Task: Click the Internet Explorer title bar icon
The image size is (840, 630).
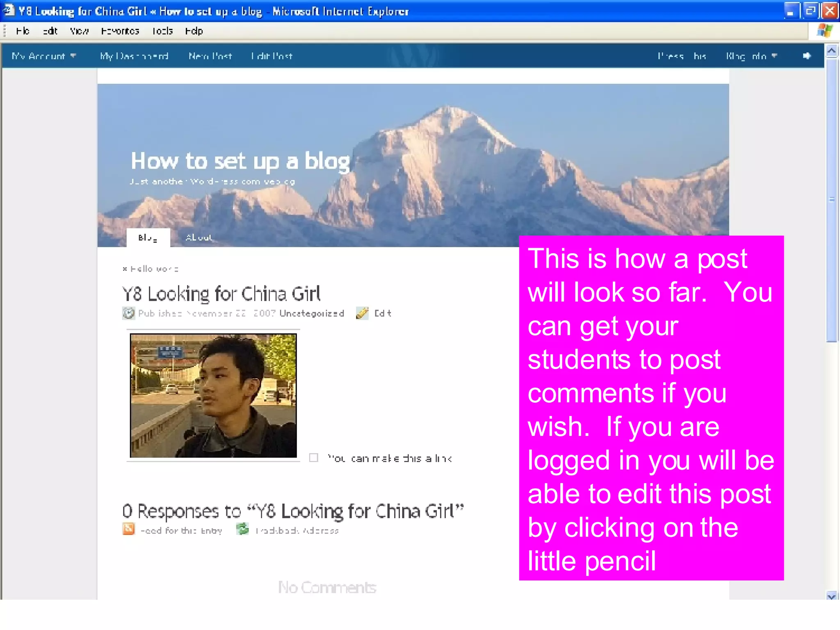Action: (x=9, y=10)
